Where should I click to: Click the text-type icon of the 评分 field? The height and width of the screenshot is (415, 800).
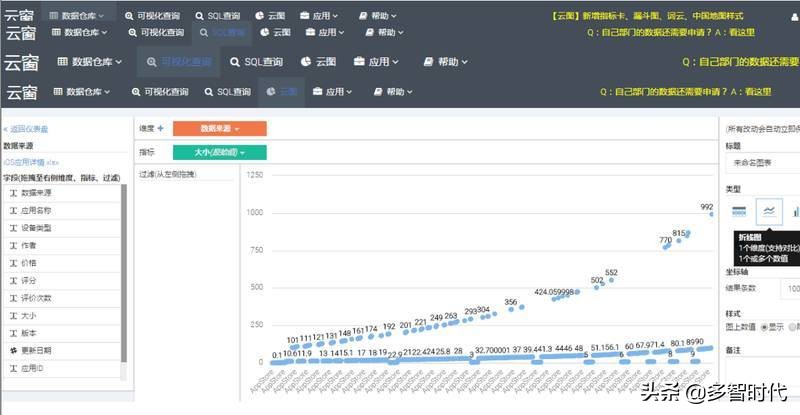14,281
